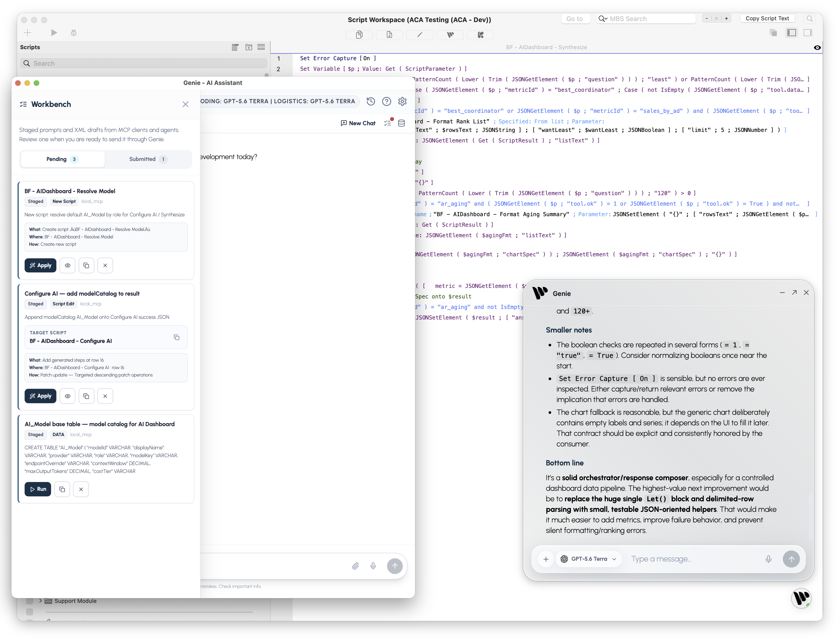Image resolution: width=840 pixels, height=642 pixels.
Task: Copy the target script name BF - AIDashboard - Configure AI
Action: 176,338
